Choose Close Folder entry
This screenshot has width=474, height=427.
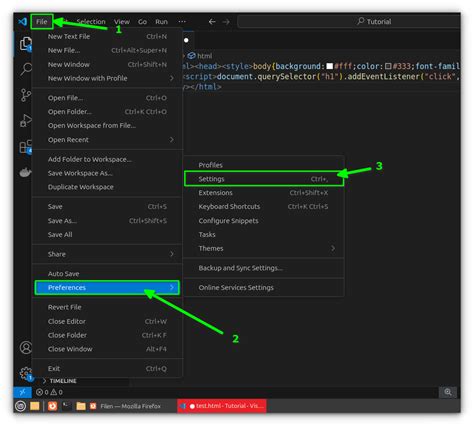107,335
